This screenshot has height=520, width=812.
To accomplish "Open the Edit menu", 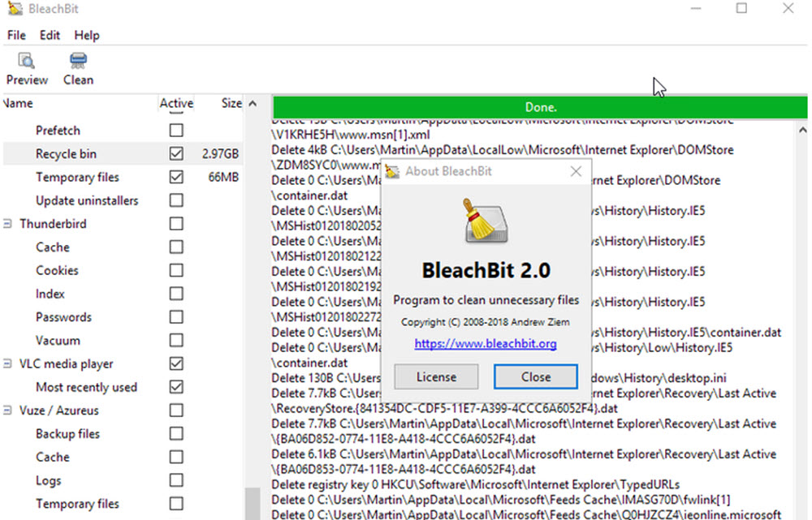I will point(50,35).
